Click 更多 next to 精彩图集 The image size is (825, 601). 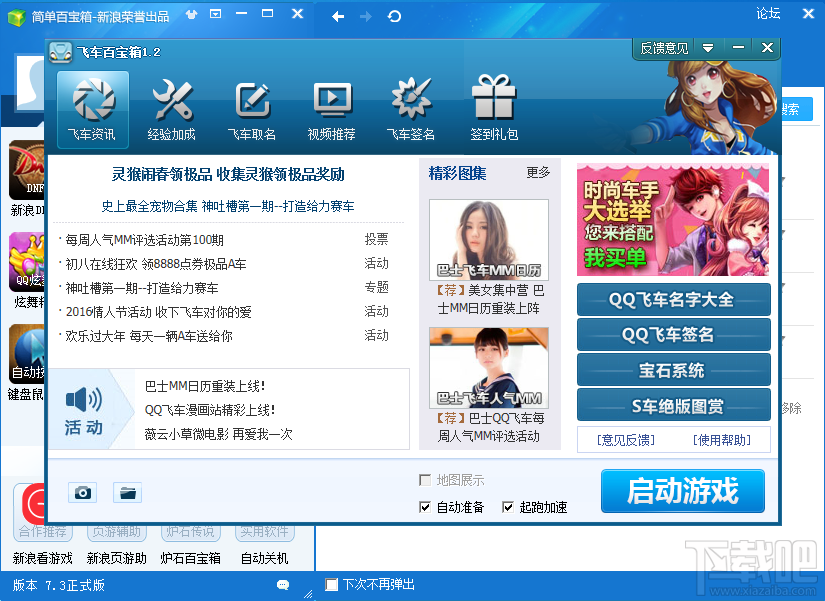pyautogui.click(x=538, y=173)
